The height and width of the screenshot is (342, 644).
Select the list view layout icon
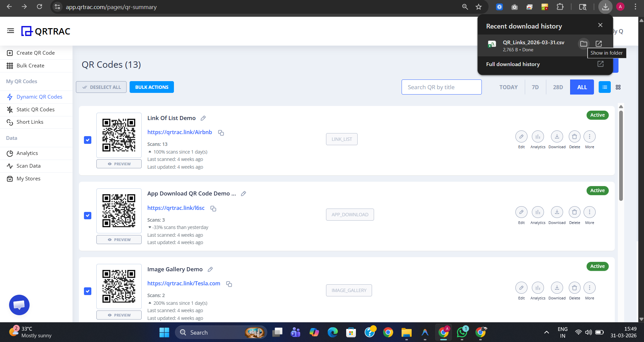[x=604, y=87]
